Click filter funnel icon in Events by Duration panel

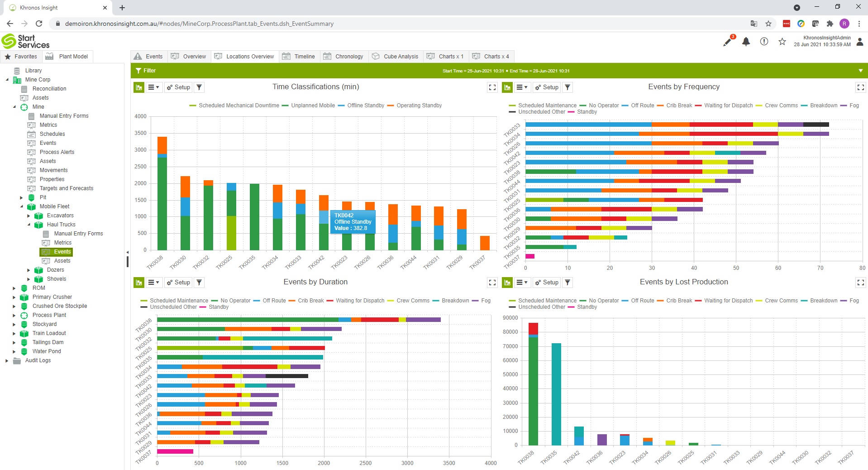[199, 283]
